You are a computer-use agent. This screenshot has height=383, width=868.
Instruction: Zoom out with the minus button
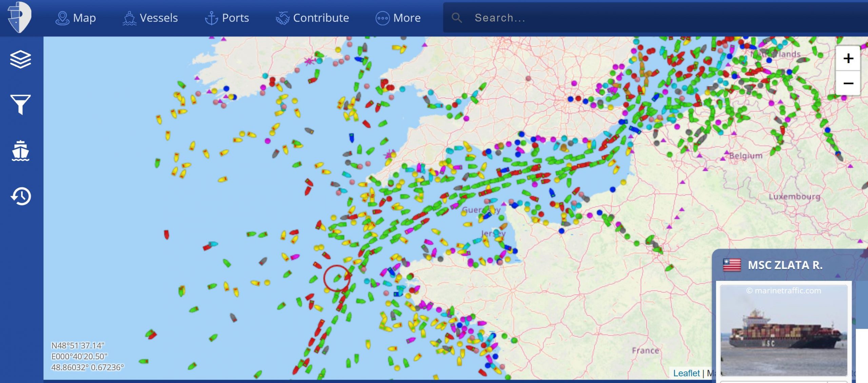click(x=848, y=83)
